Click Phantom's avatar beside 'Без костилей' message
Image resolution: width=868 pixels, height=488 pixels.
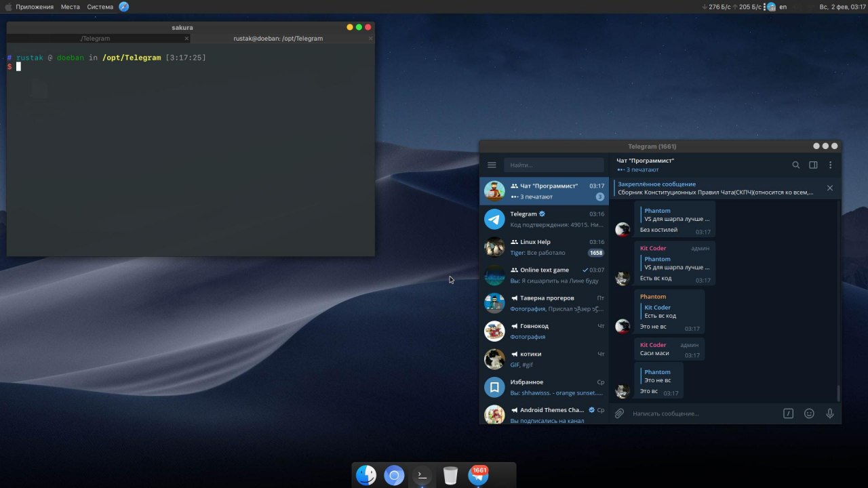(x=623, y=230)
